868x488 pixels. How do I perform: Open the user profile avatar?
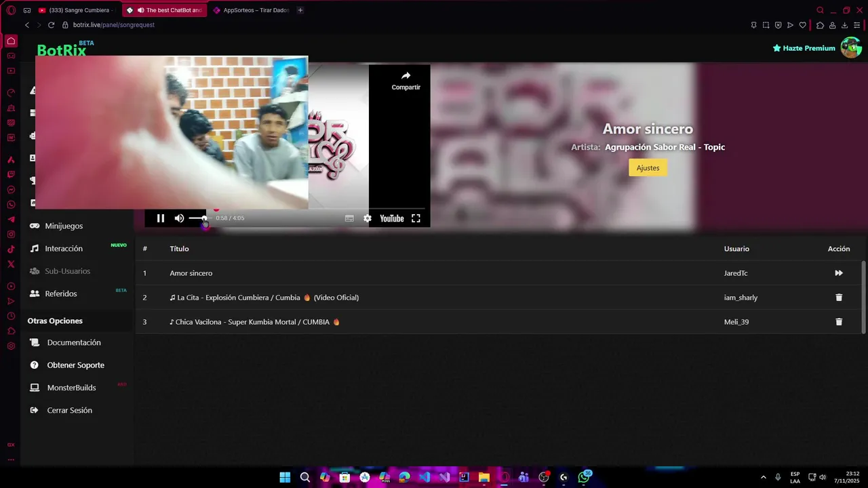[x=851, y=47]
